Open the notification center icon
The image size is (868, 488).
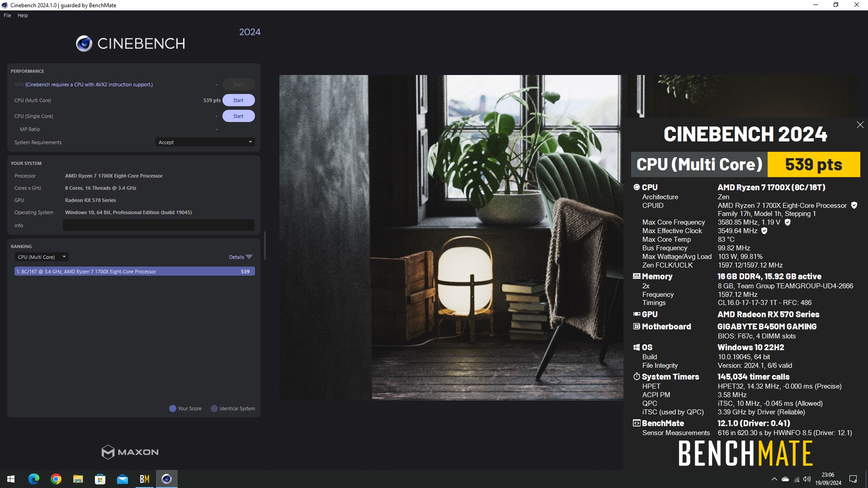(x=853, y=479)
